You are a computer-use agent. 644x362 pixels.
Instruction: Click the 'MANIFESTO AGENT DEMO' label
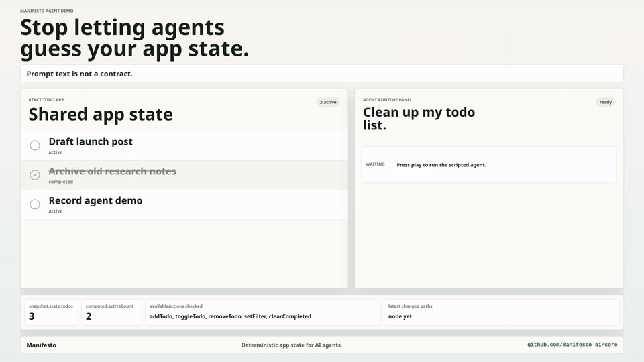(47, 11)
